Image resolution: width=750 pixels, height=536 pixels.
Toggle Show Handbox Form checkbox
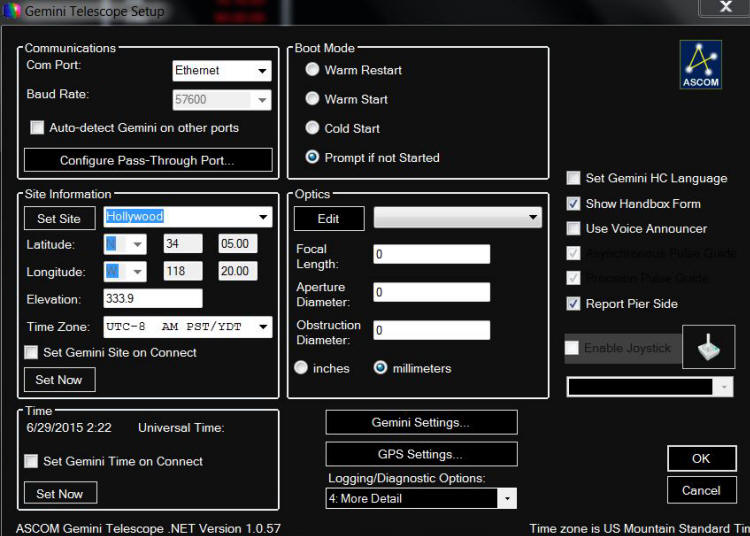coord(573,203)
